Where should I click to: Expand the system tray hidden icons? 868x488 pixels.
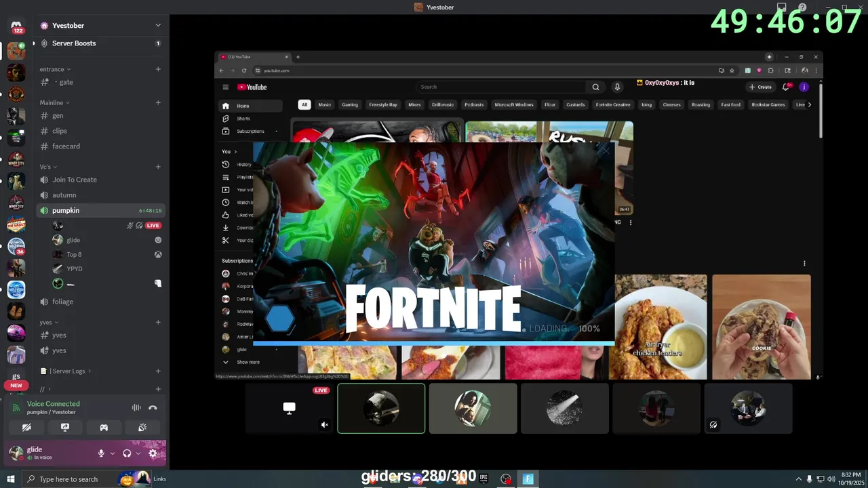click(799, 479)
